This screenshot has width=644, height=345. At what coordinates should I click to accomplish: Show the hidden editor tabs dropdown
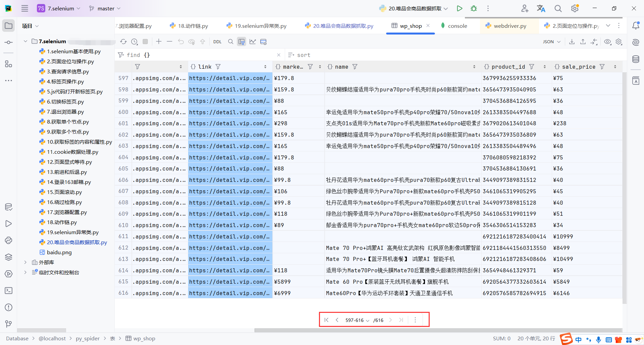click(608, 26)
